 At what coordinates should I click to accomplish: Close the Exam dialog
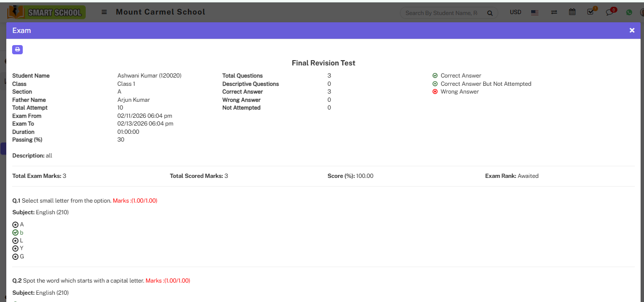[632, 31]
